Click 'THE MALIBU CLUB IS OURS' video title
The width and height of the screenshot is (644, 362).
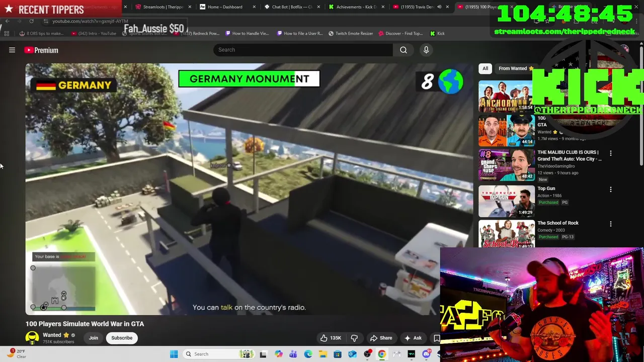tap(570, 155)
